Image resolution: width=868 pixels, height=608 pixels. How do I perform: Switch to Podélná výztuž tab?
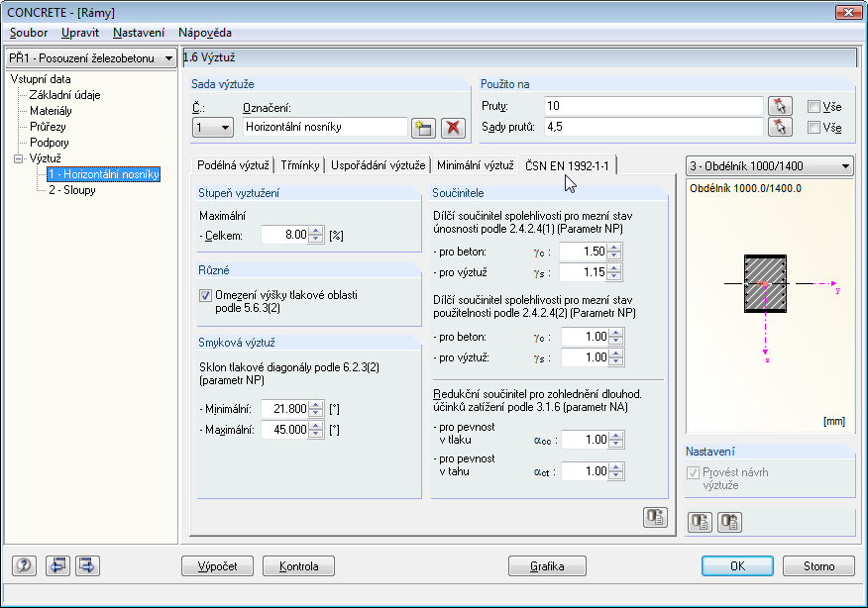pyautogui.click(x=233, y=165)
